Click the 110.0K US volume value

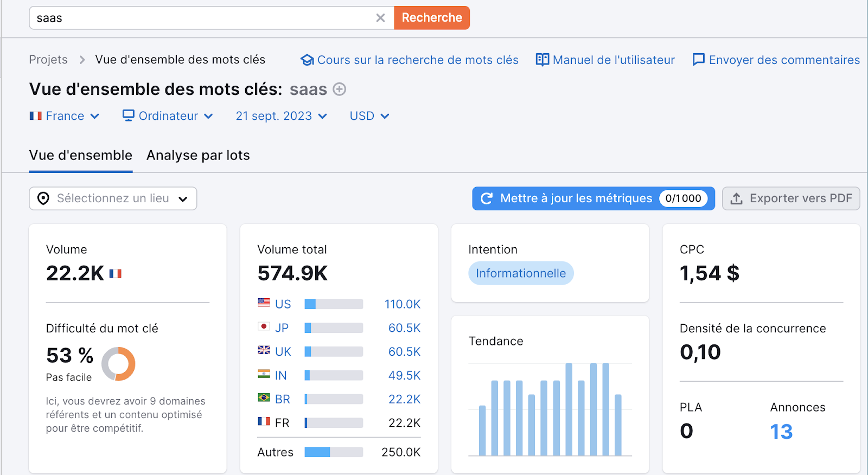coord(403,304)
